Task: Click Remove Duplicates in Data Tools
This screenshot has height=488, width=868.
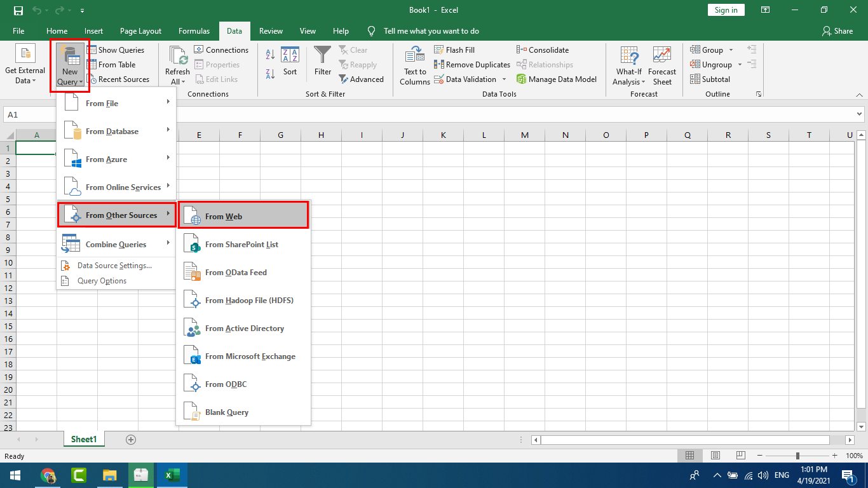Action: (472, 64)
